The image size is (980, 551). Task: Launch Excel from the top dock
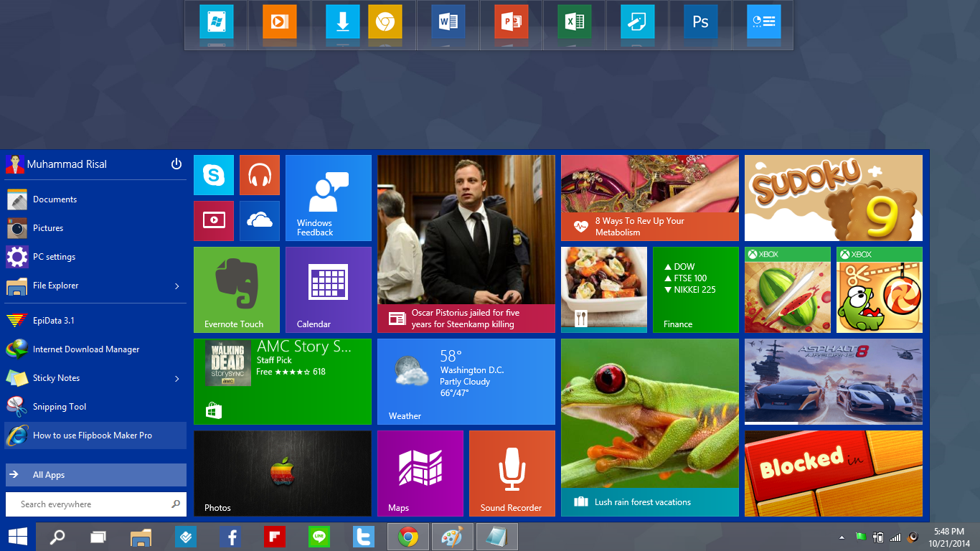575,22
